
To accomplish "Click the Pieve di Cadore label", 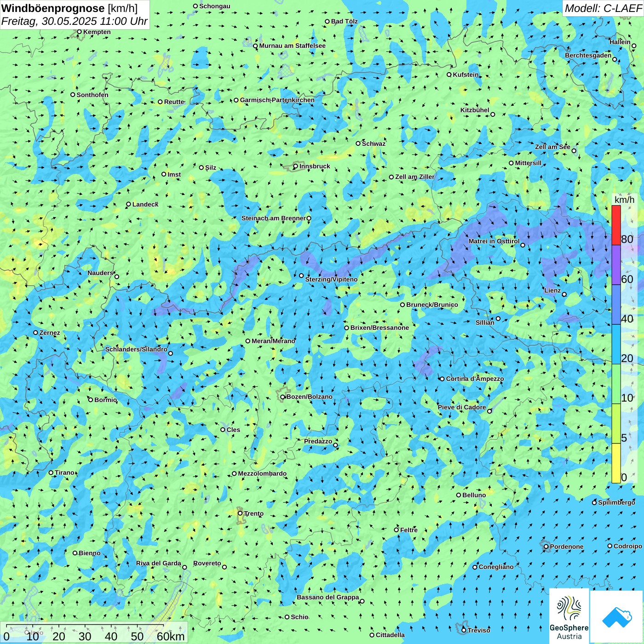I will click(462, 407).
